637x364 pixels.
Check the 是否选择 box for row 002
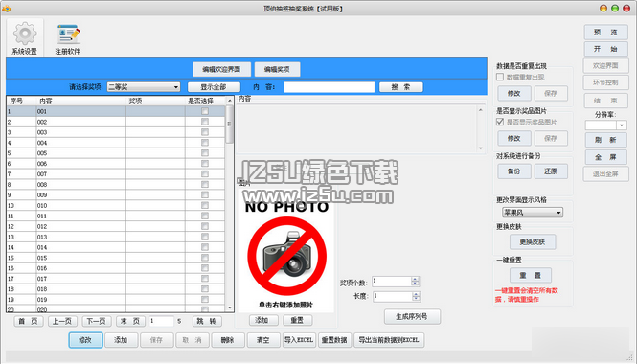pos(205,122)
